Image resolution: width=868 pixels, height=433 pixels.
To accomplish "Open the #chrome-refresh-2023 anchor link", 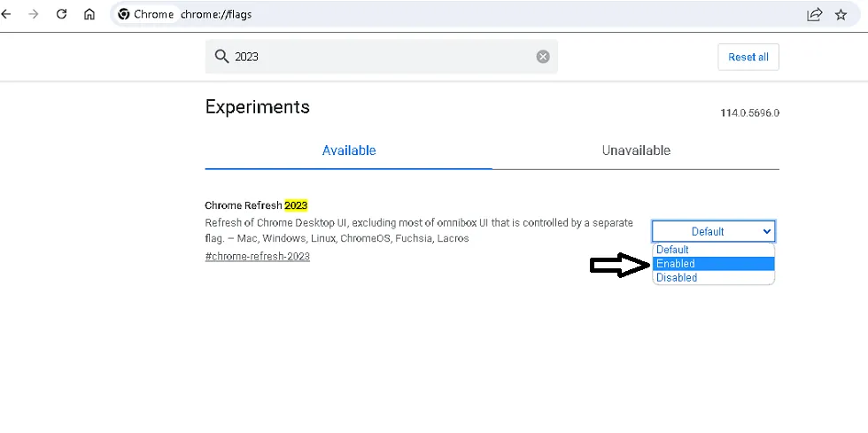I will click(x=257, y=256).
